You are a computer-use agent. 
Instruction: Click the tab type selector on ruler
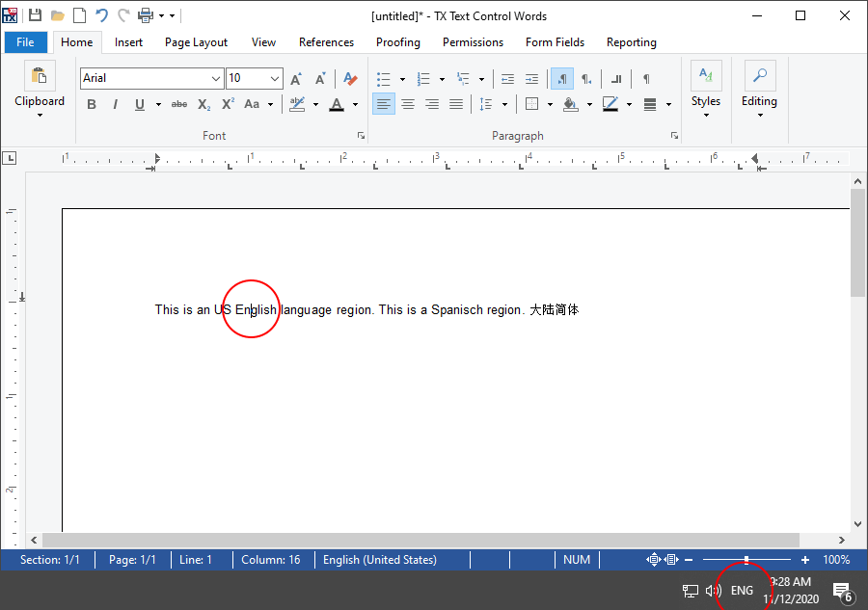click(x=10, y=158)
